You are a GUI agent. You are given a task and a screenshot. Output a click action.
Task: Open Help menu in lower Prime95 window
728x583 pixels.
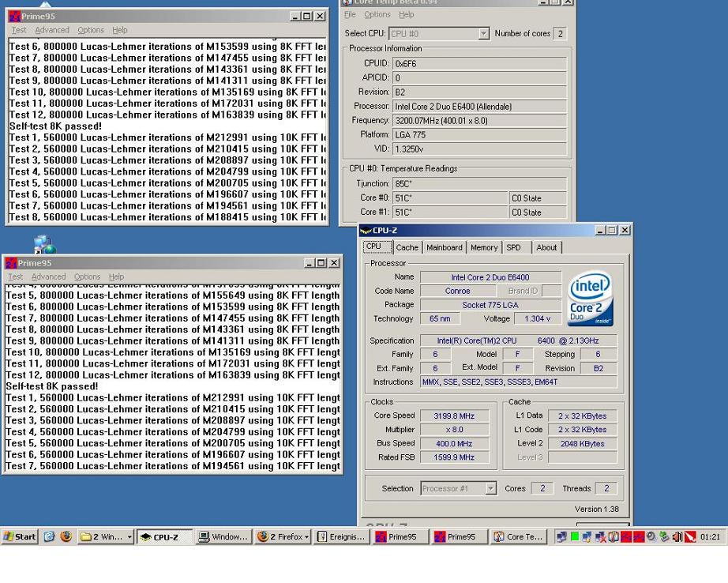pyautogui.click(x=117, y=276)
